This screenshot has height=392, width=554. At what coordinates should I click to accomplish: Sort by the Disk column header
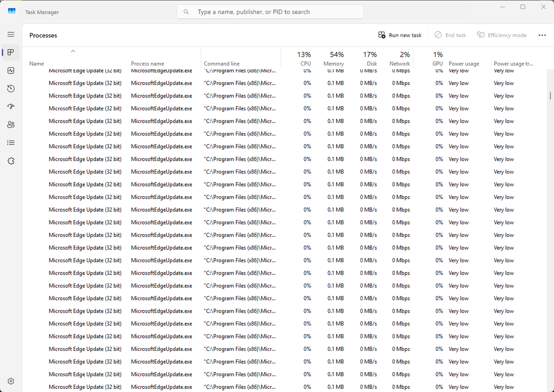click(364, 58)
